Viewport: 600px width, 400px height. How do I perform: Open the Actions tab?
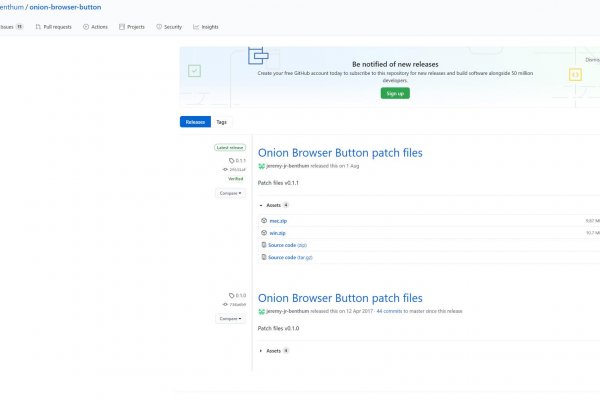(99, 27)
